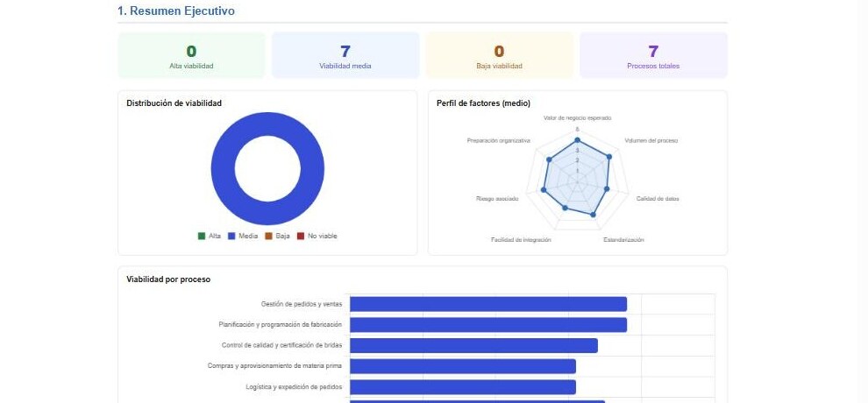Click the Alta viabilidad summary card
The width and height of the screenshot is (868, 403).
coord(191,55)
